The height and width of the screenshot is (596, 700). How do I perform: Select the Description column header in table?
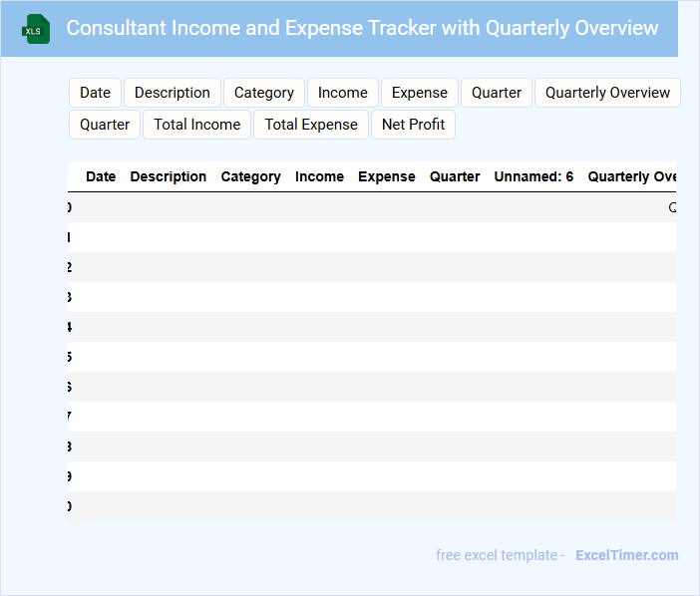tap(169, 176)
